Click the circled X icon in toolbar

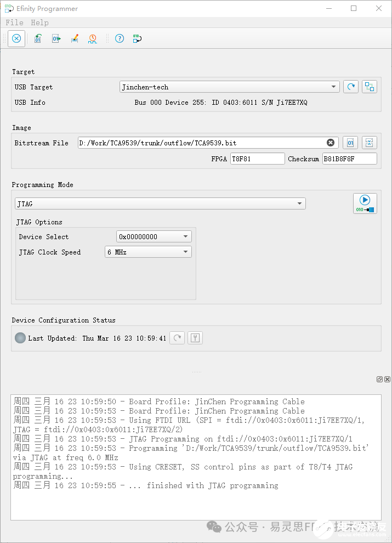click(16, 38)
